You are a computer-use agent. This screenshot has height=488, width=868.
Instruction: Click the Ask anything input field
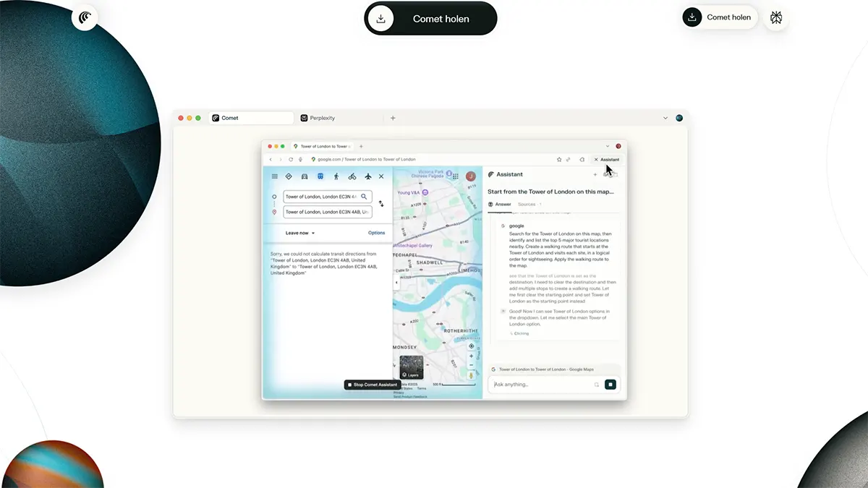click(x=542, y=385)
